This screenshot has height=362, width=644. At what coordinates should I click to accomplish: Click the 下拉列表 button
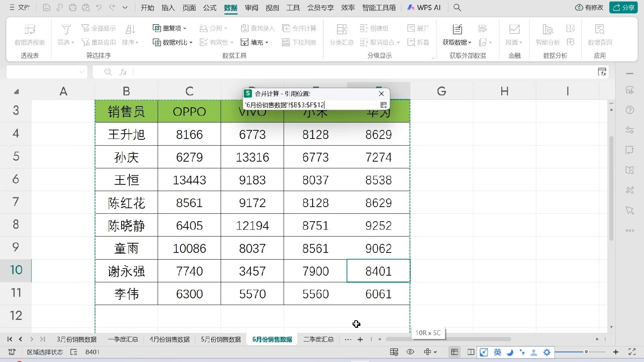(299, 42)
